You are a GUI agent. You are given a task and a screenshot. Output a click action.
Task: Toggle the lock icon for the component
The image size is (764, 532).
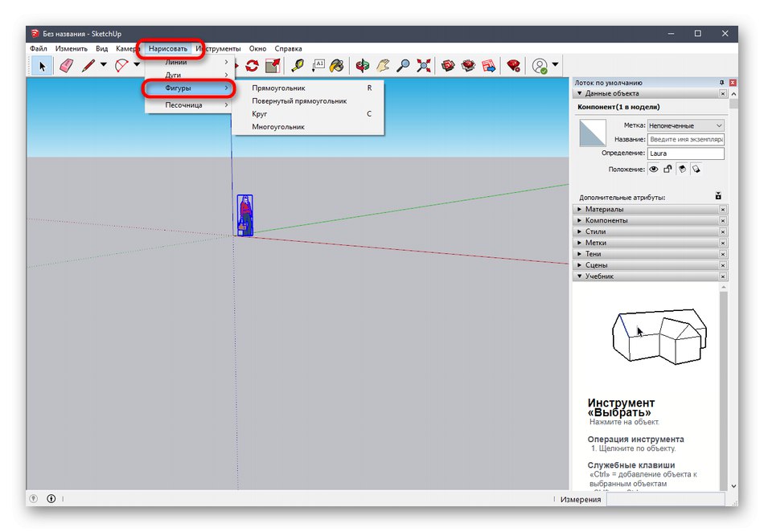pyautogui.click(x=668, y=170)
